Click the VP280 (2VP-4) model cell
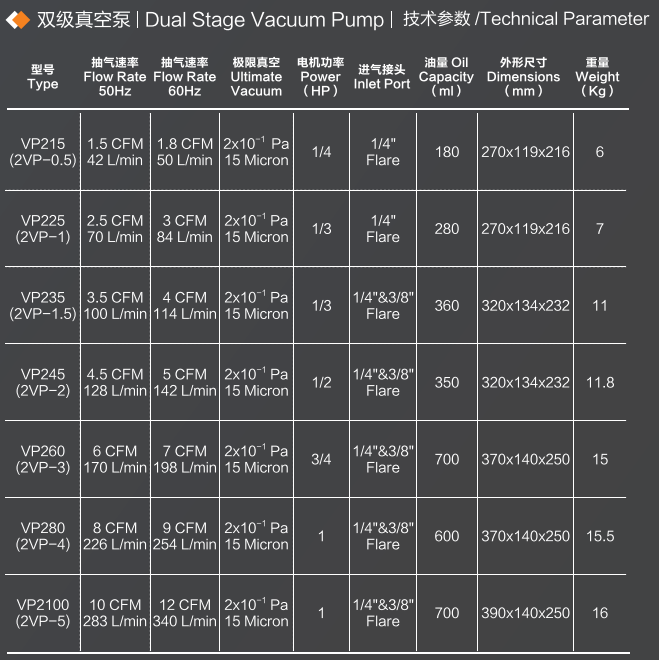This screenshot has height=660, width=659. pos(43,536)
